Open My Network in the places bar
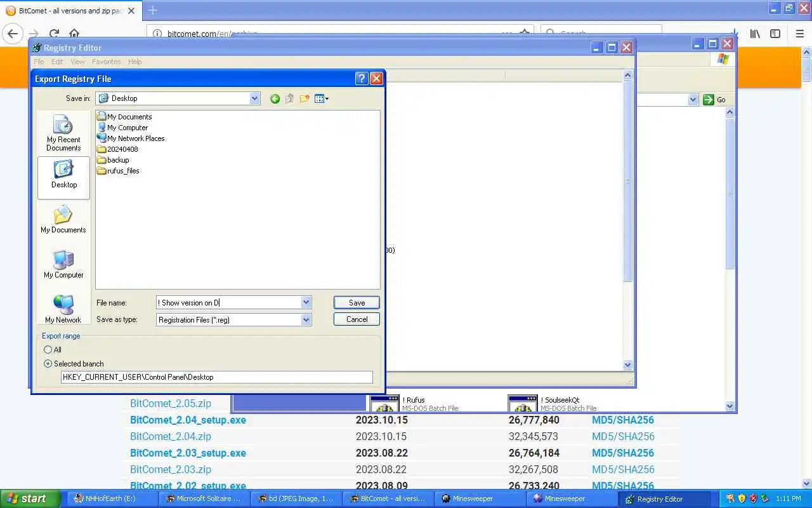Screen dimensions: 812x508 63,309
